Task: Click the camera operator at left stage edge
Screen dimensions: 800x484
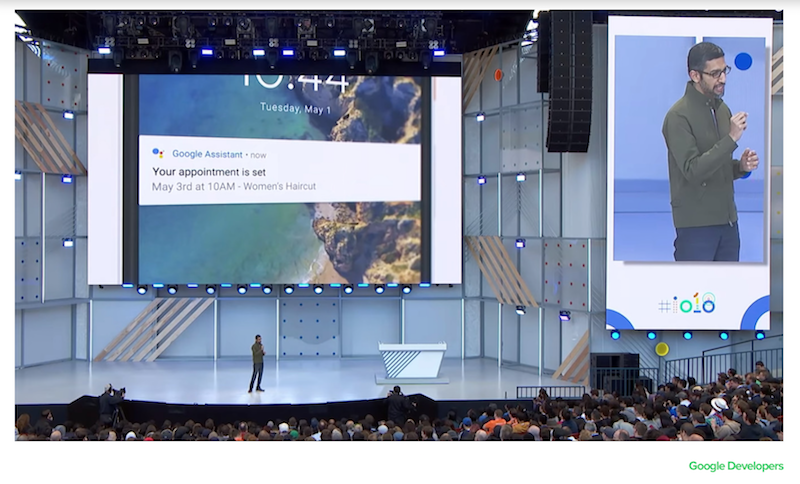Action: [111, 403]
